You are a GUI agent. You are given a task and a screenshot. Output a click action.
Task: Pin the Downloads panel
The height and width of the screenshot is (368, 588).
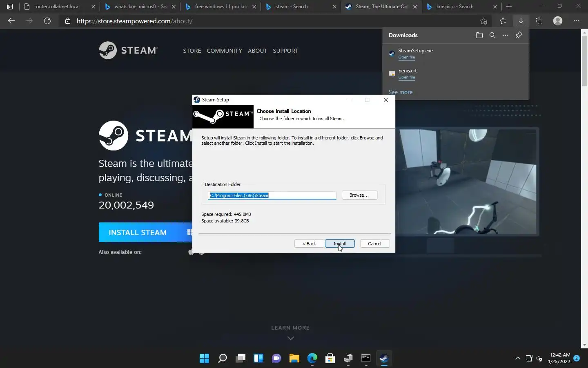519,35
